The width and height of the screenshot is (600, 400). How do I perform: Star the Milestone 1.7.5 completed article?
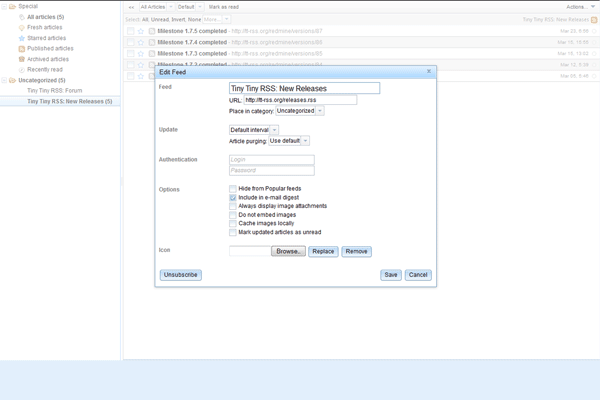pos(141,31)
